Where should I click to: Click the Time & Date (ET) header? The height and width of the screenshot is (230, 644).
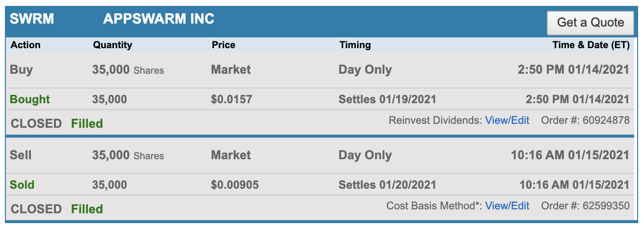(590, 45)
